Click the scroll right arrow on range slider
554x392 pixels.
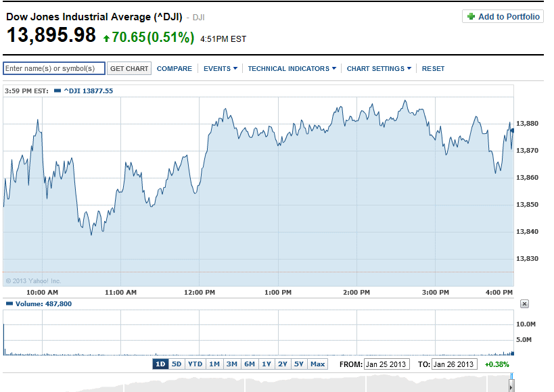tap(511, 386)
